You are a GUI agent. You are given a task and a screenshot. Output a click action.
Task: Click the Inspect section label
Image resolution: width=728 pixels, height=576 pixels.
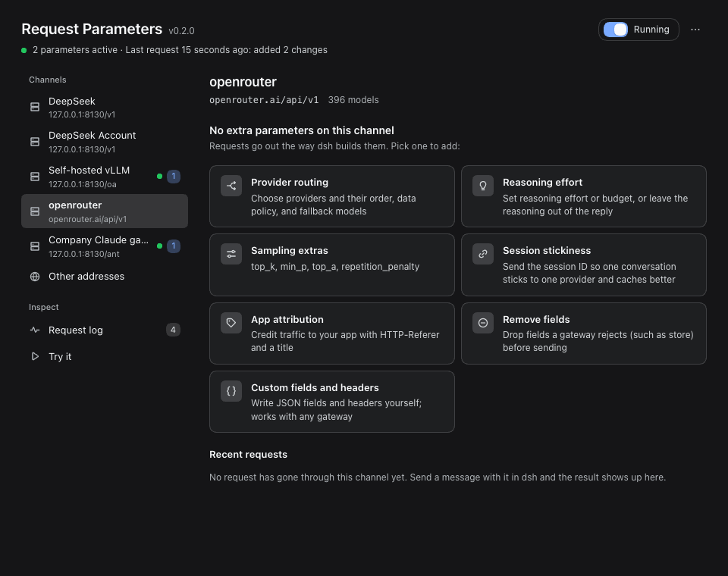click(x=44, y=307)
